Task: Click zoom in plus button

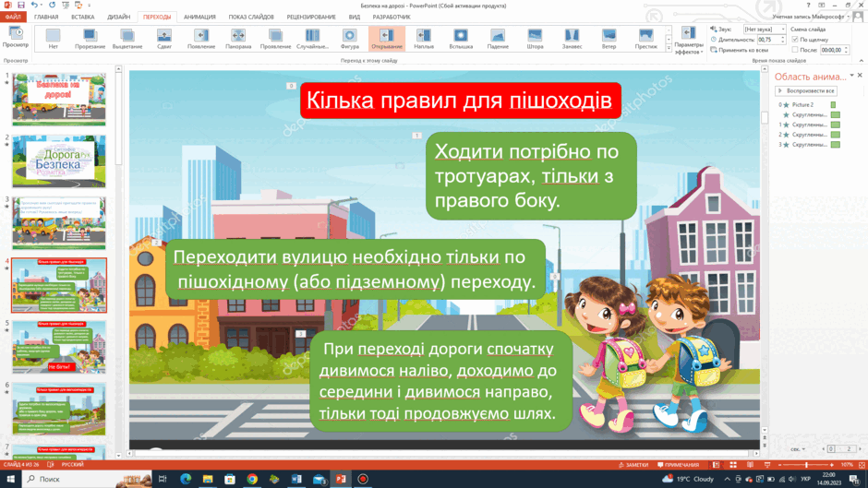Action: click(x=833, y=465)
